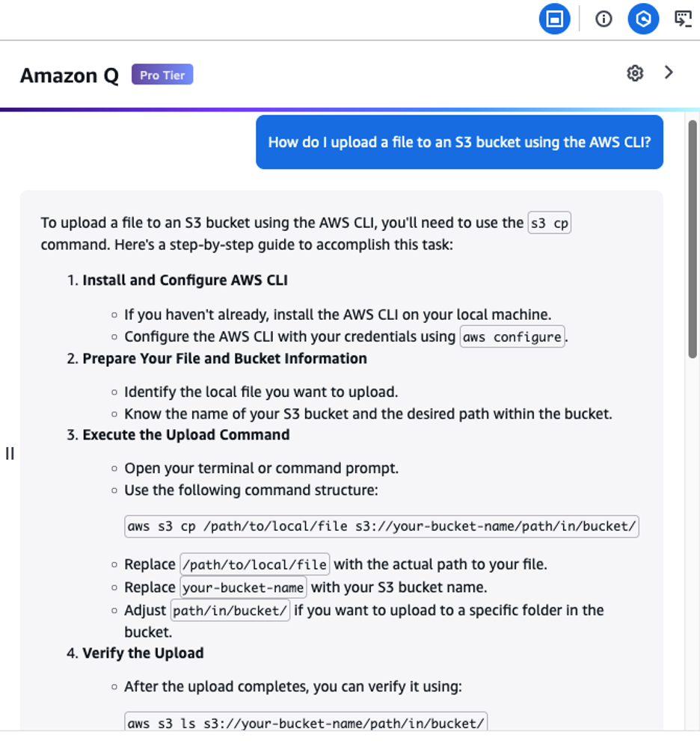Click 'Verify the Upload' heading text
This screenshot has height=749, width=700.
click(143, 653)
